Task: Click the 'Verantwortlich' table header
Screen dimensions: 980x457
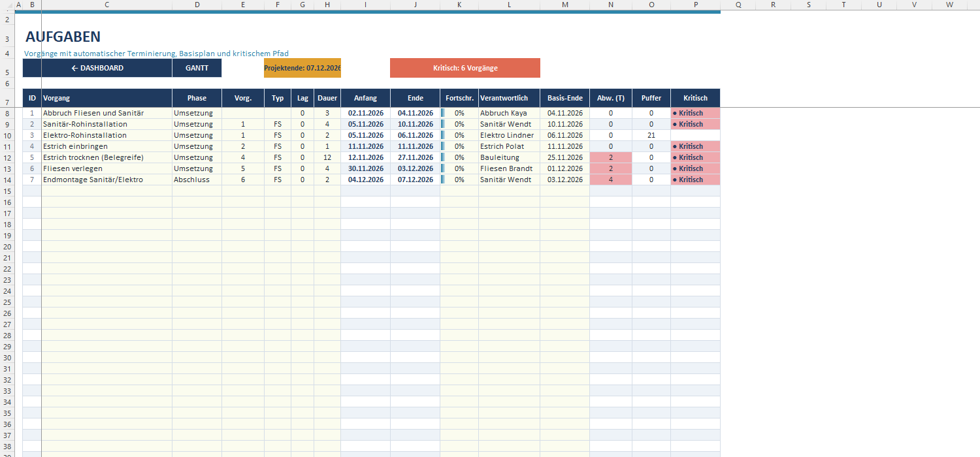Action: (509, 98)
